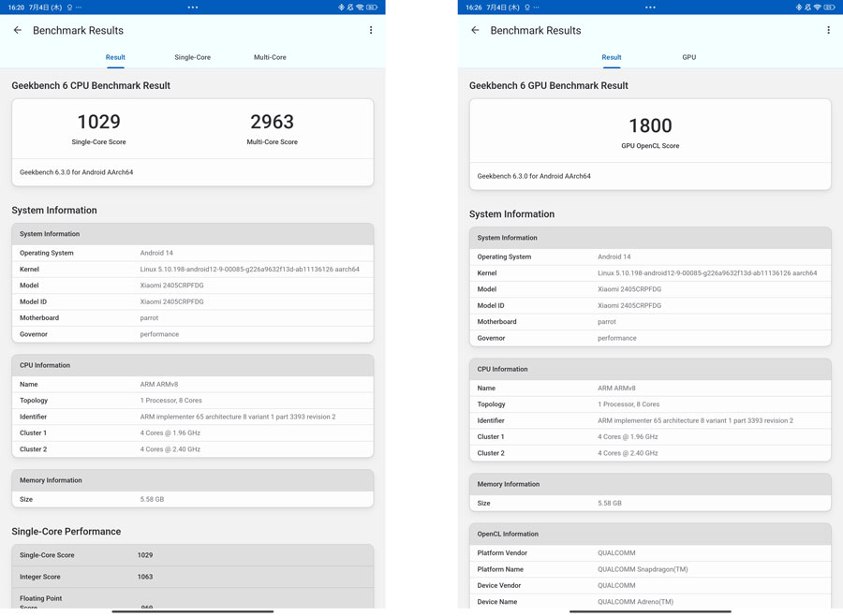Tap the Single-Core Performance heading

tap(67, 532)
